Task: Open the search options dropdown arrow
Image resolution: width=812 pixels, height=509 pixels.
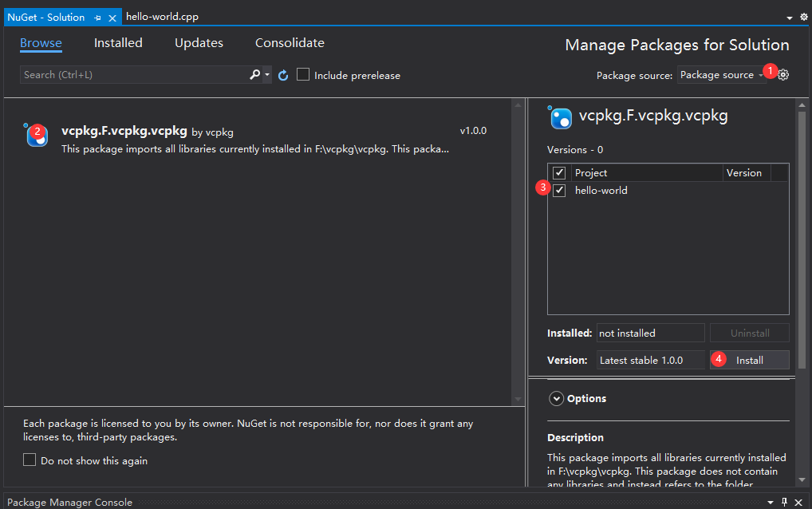Action: (267, 74)
